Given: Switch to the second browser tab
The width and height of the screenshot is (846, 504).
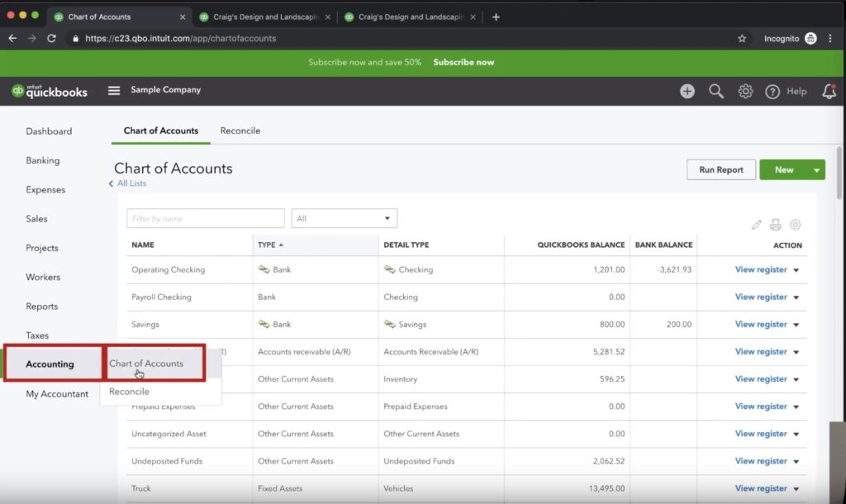Looking at the screenshot, I should point(265,17).
